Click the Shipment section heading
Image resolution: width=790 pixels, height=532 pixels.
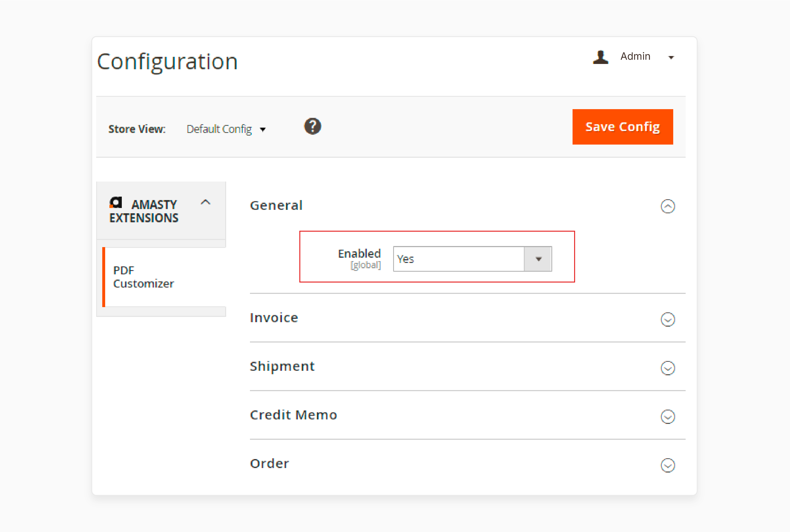pos(282,367)
